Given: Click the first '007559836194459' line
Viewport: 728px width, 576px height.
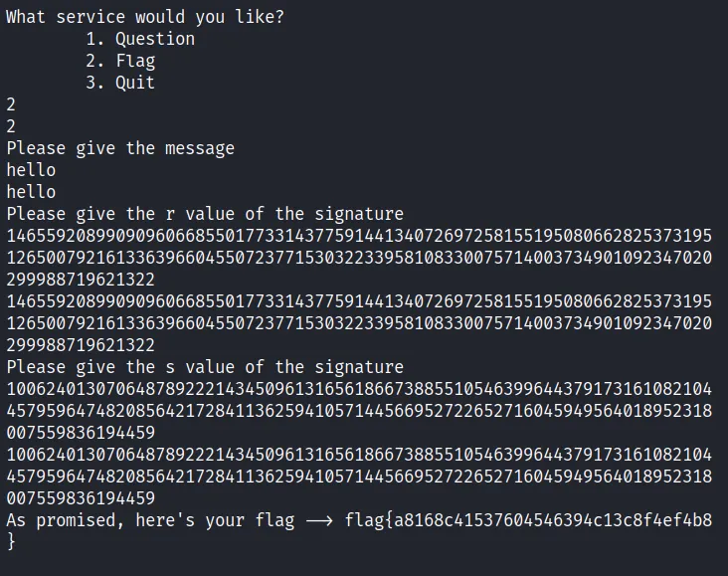Looking at the screenshot, I should pyautogui.click(x=81, y=433).
